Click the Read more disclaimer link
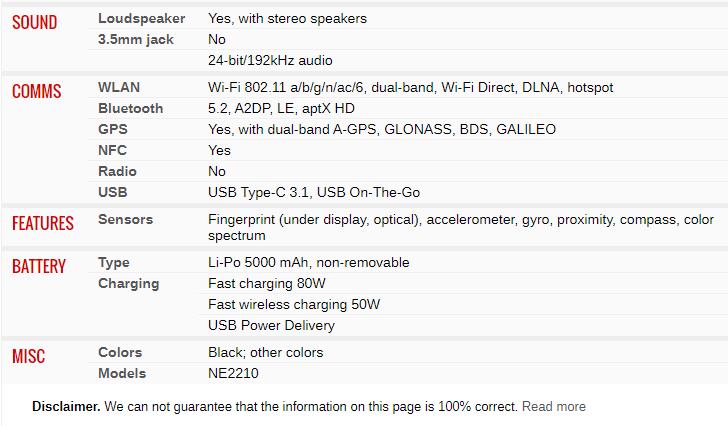This screenshot has height=426, width=728. (x=553, y=406)
